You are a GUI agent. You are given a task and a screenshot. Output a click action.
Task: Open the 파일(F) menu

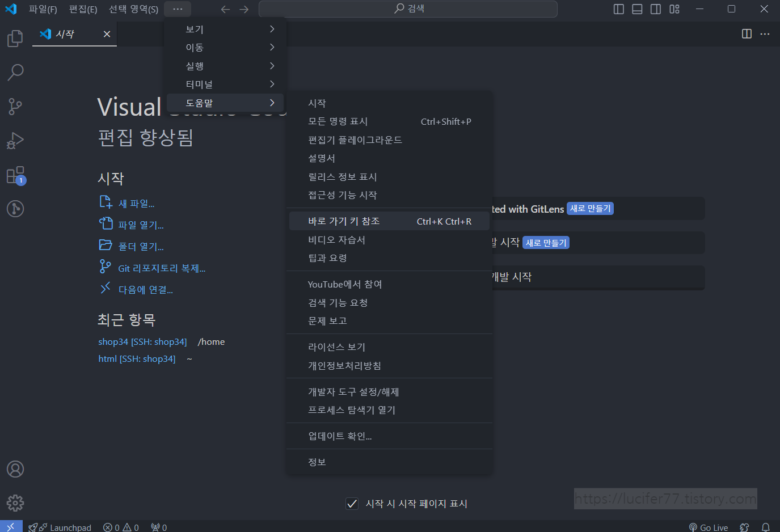click(43, 9)
